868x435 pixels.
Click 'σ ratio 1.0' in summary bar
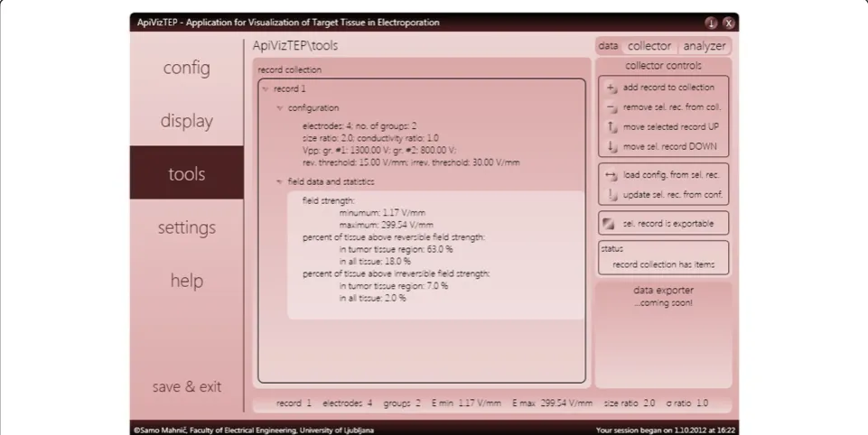(687, 403)
